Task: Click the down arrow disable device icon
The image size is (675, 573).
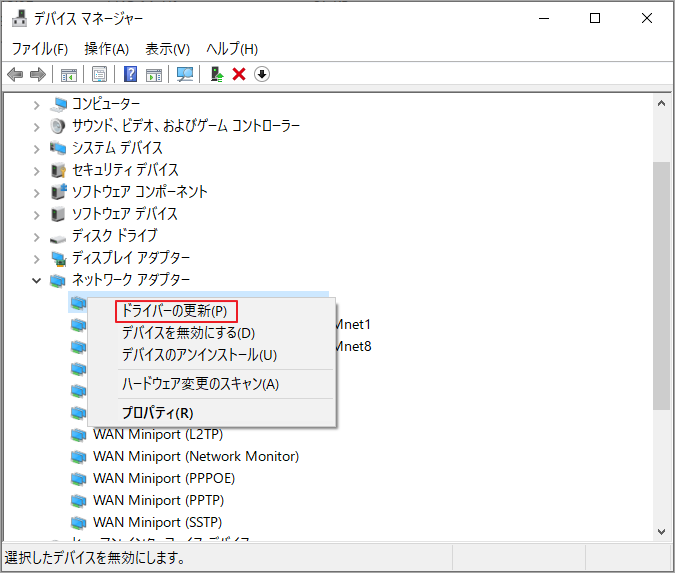Action: 262,74
